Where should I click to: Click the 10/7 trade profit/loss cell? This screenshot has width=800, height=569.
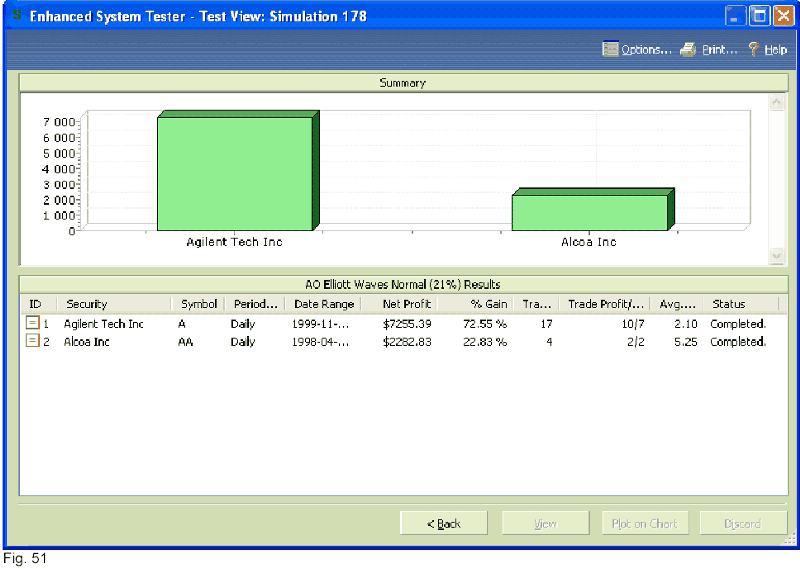(633, 324)
